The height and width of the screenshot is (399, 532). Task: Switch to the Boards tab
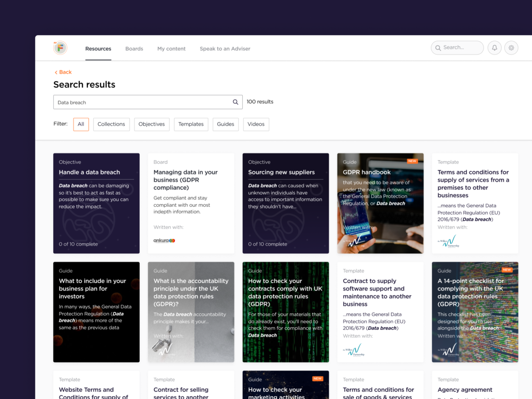click(x=134, y=48)
